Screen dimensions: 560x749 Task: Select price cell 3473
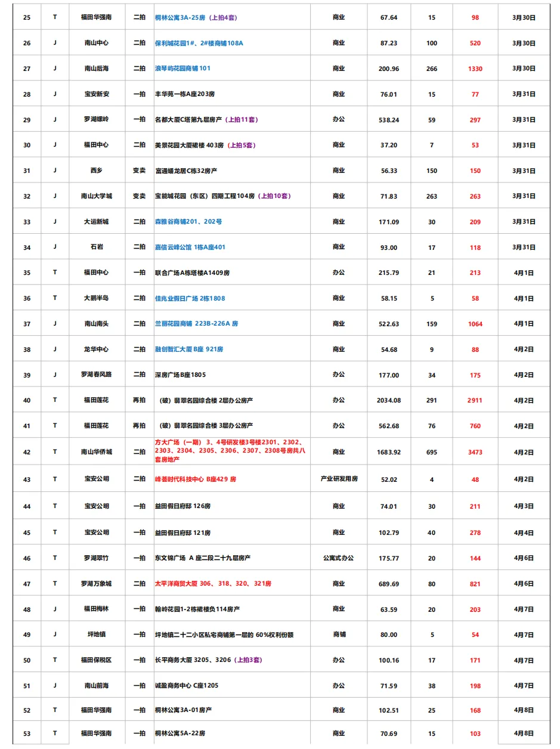click(x=475, y=452)
